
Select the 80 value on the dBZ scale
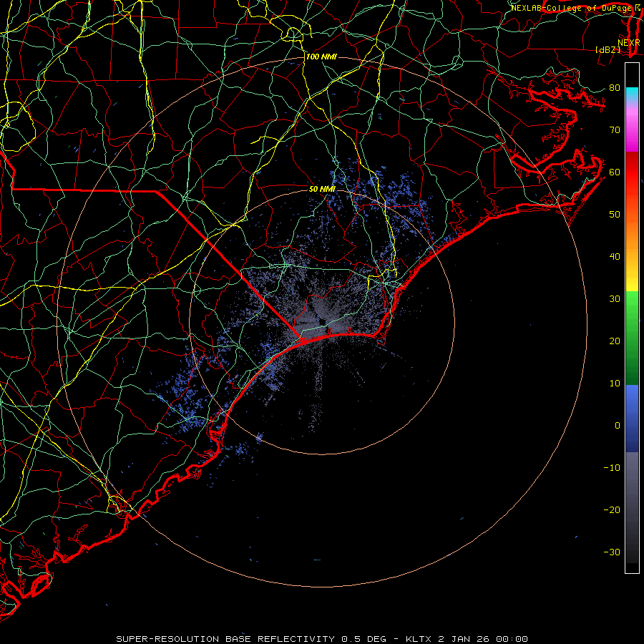tap(615, 88)
